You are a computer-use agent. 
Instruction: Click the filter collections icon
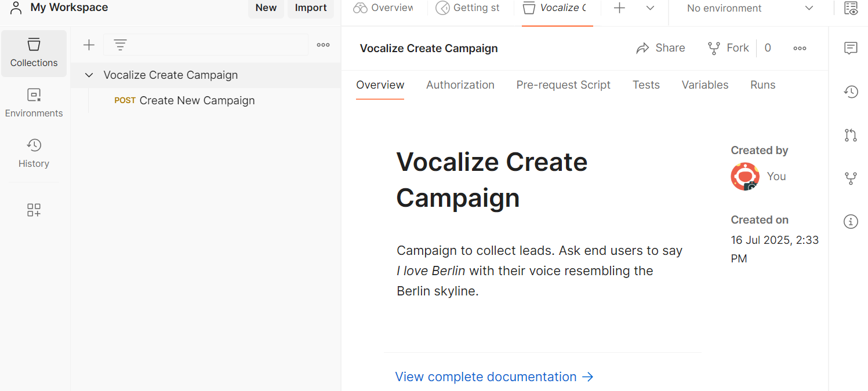click(120, 45)
